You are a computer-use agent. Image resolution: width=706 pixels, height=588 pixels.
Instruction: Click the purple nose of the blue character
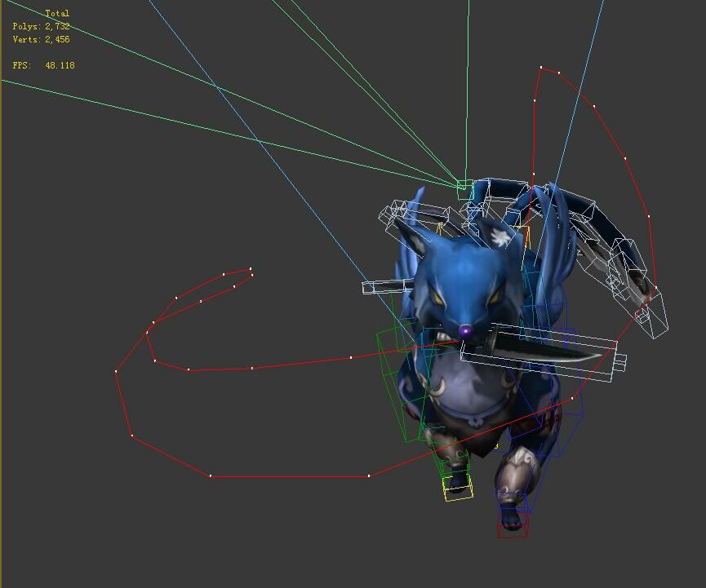pos(465,332)
